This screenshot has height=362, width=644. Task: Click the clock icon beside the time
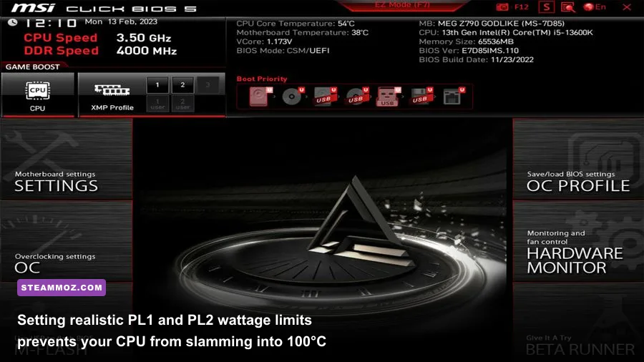[x=13, y=22]
